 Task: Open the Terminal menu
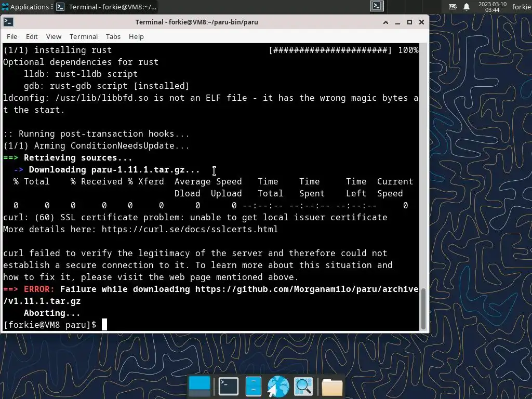84,37
